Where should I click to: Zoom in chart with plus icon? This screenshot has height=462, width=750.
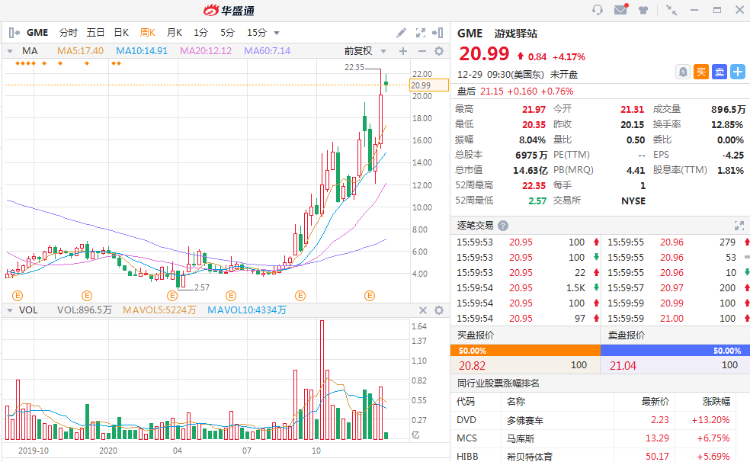point(403,51)
